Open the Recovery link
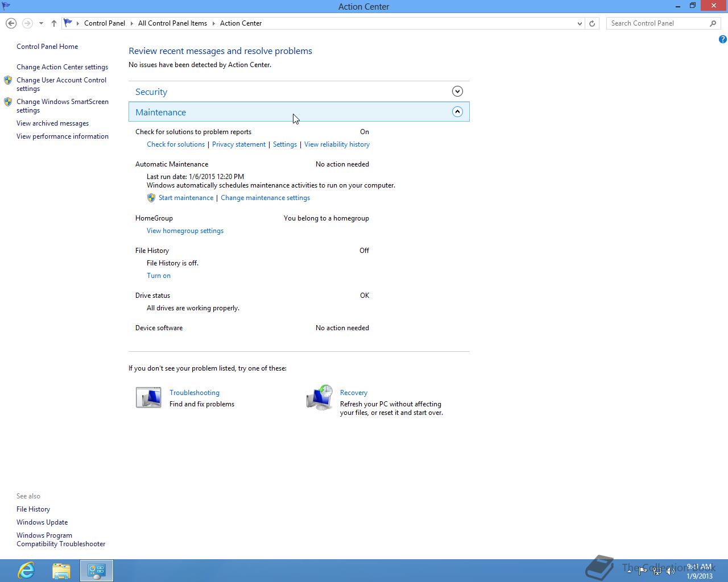The image size is (728, 582). 354,393
